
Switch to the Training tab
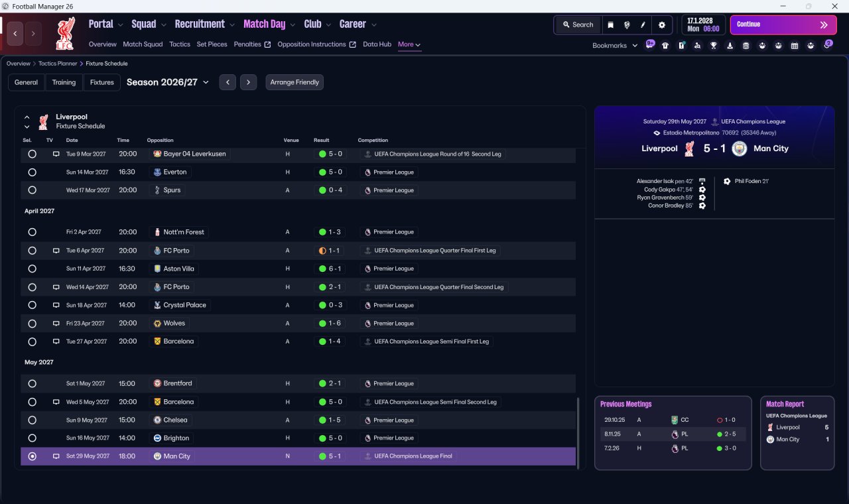tap(64, 82)
